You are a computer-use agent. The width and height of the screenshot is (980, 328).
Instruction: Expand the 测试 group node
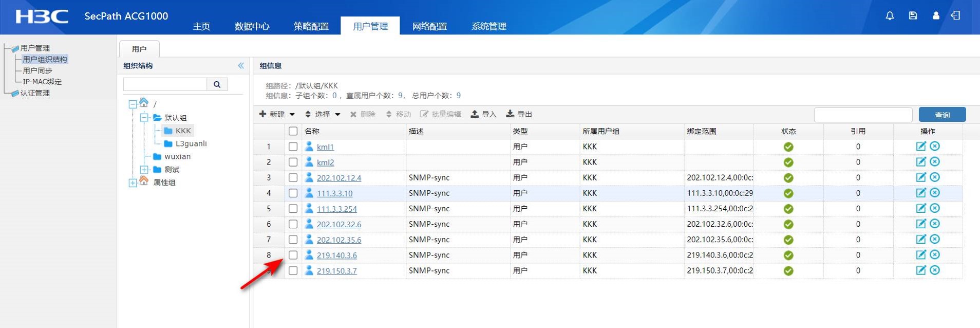point(144,170)
